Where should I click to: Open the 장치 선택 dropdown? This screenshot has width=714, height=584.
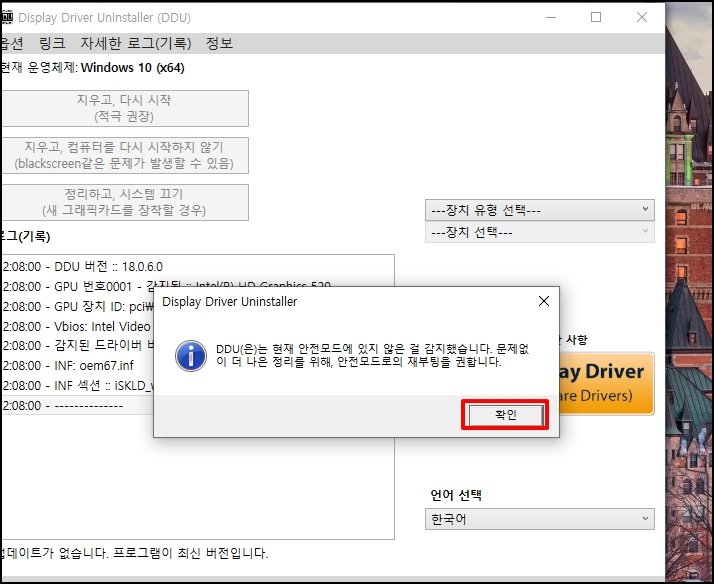540,232
